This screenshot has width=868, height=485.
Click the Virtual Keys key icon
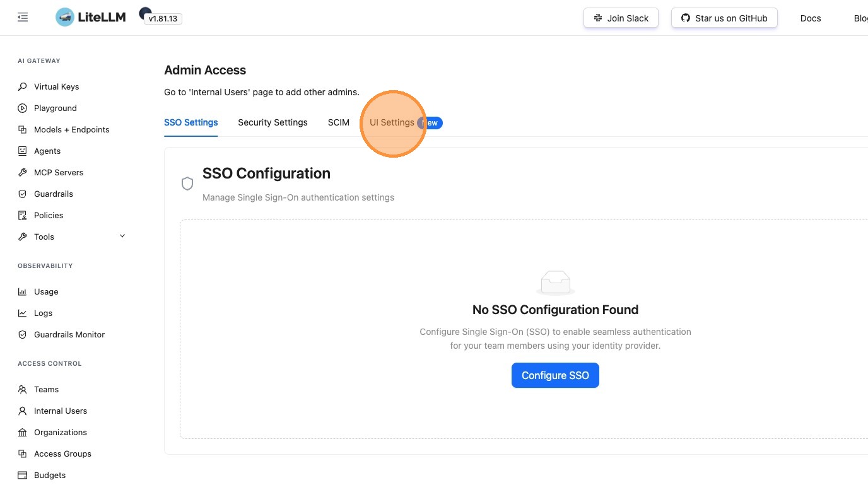[x=23, y=86]
